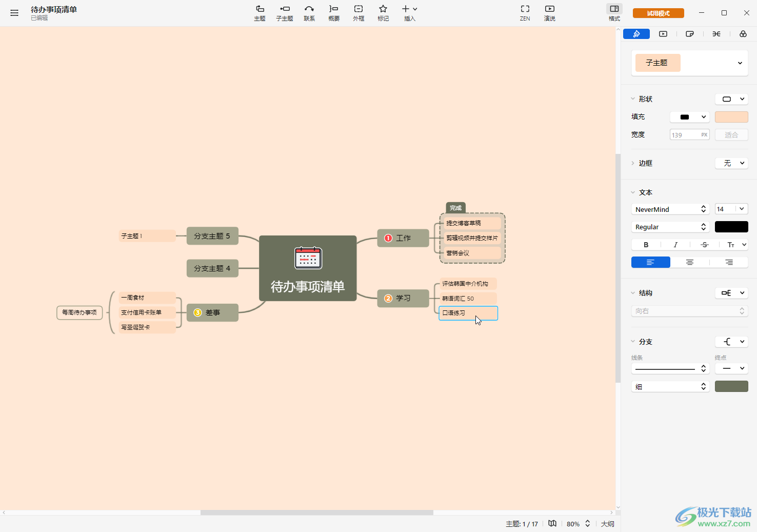
Task: Click the 适合 fit width button
Action: tap(731, 135)
